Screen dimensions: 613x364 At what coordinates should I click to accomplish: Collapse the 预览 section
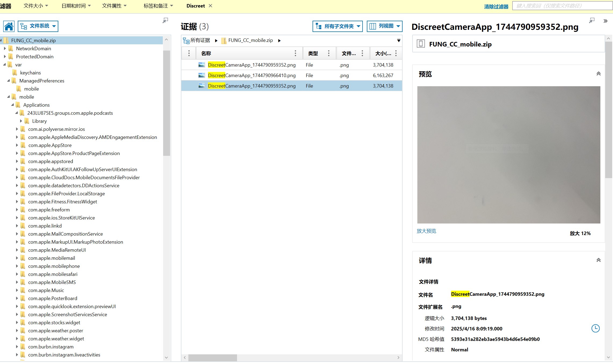598,74
